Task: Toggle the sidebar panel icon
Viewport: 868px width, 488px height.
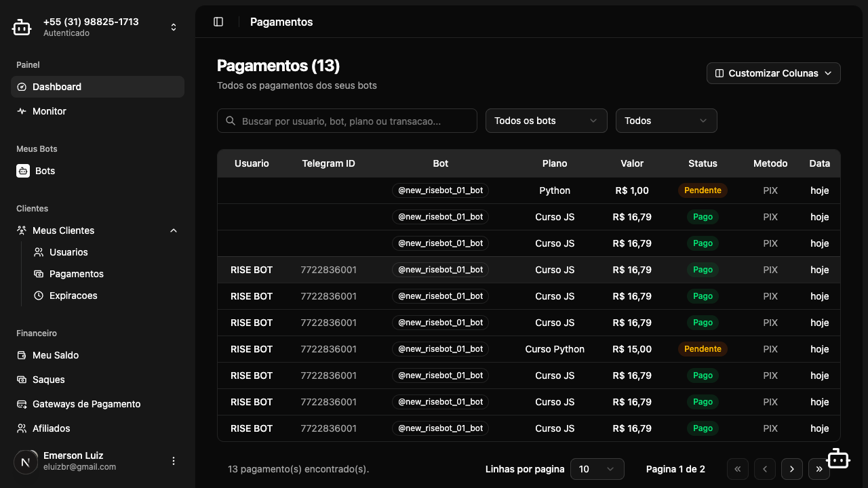Action: [x=218, y=22]
